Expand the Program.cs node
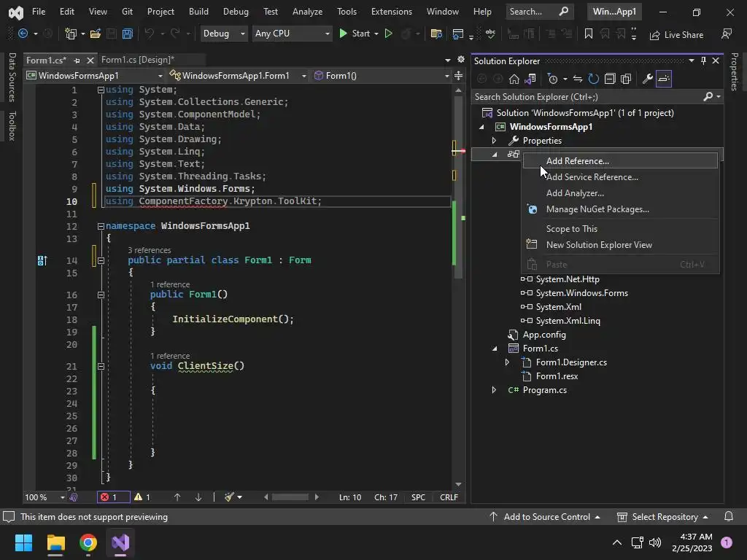The image size is (747, 560). click(x=494, y=390)
